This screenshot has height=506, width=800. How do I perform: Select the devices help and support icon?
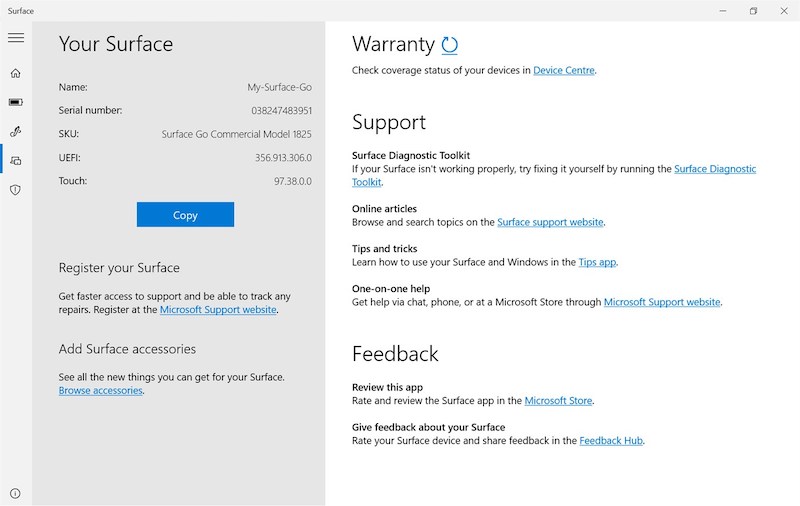click(15, 160)
